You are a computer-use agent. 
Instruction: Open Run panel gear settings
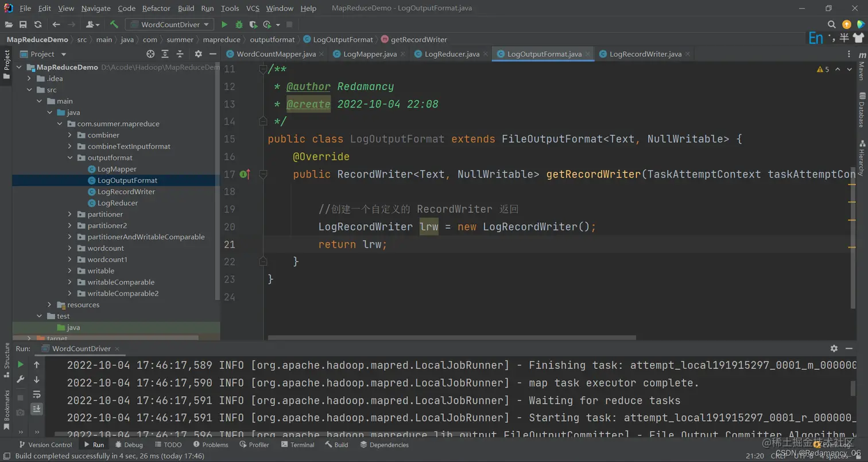(x=834, y=348)
